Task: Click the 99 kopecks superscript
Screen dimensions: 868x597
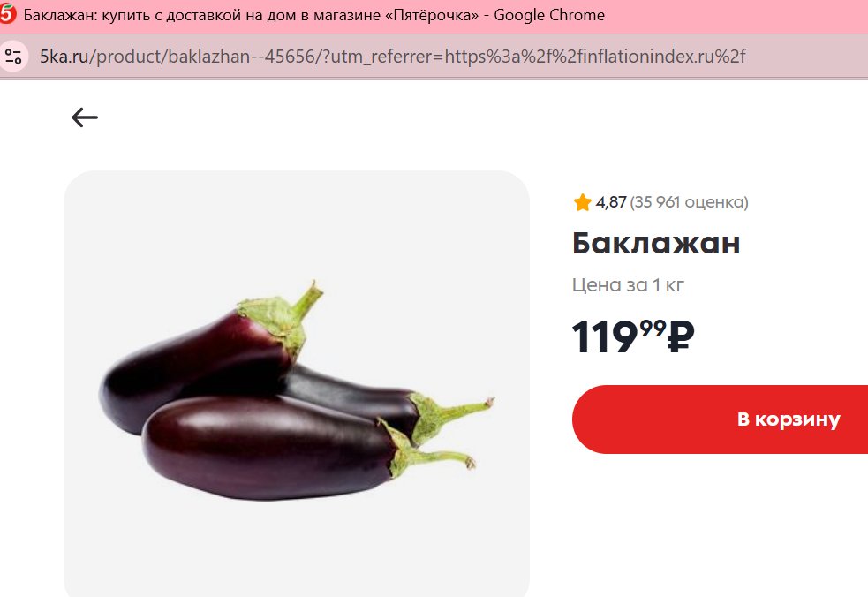Action: 653,328
